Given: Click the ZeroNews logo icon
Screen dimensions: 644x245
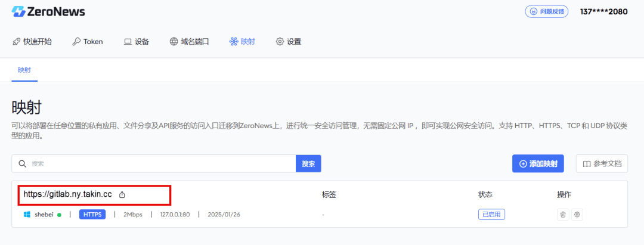Looking at the screenshot, I should (x=18, y=11).
